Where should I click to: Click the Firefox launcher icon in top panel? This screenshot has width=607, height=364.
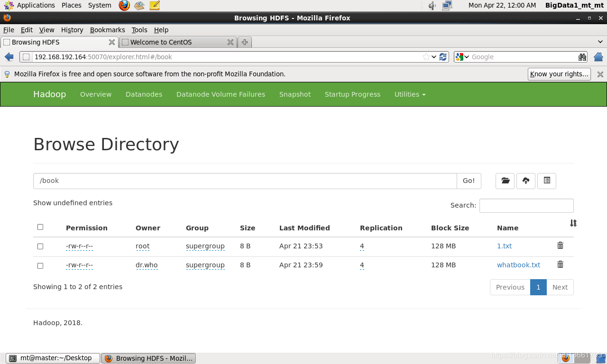coord(124,5)
